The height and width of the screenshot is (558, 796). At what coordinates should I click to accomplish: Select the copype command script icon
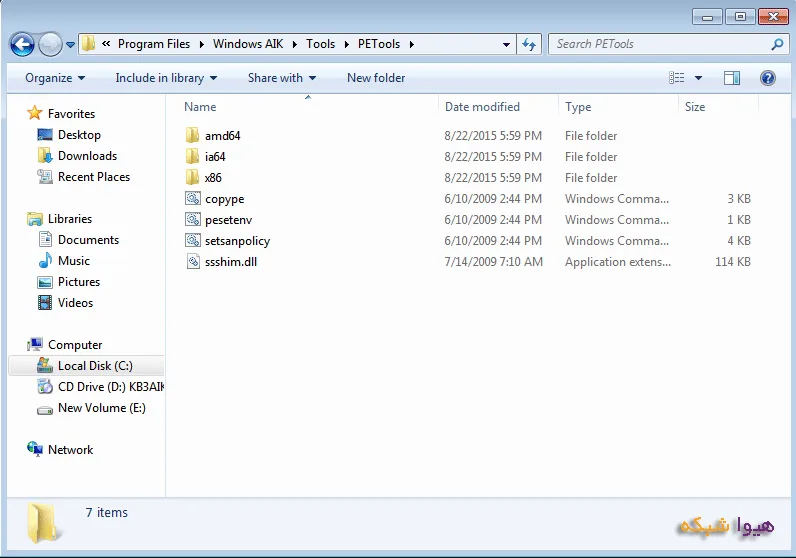(x=192, y=199)
